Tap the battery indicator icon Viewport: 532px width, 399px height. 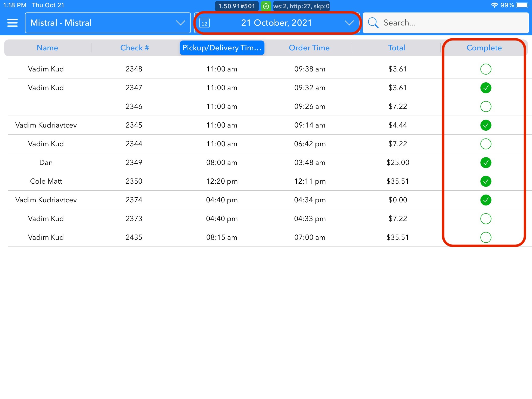tap(522, 5)
